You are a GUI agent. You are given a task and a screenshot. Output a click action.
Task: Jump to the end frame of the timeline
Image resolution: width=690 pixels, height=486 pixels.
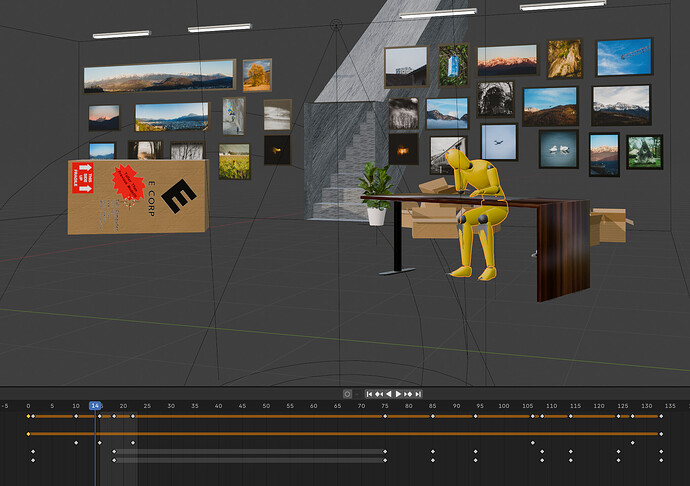pyautogui.click(x=418, y=394)
